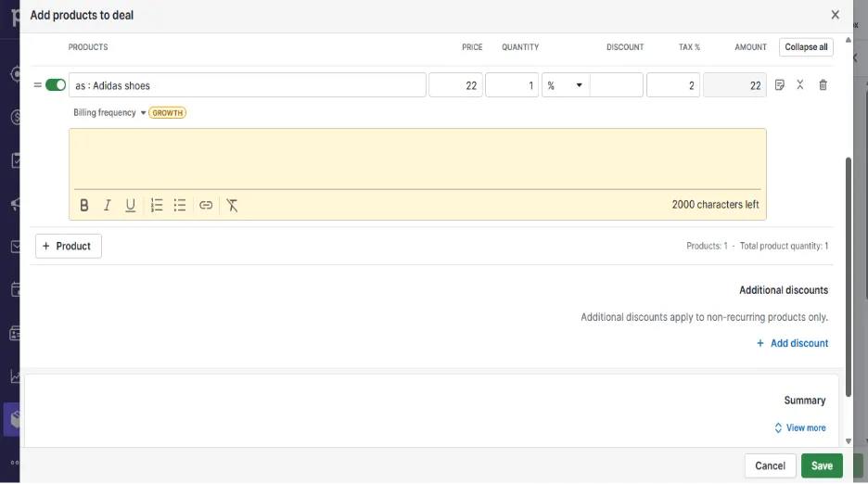The width and height of the screenshot is (868, 484).
Task: Save the products to the deal
Action: 822,466
